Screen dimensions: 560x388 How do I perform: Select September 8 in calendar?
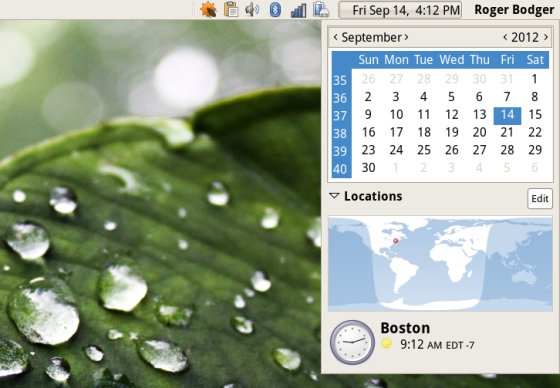click(x=534, y=97)
